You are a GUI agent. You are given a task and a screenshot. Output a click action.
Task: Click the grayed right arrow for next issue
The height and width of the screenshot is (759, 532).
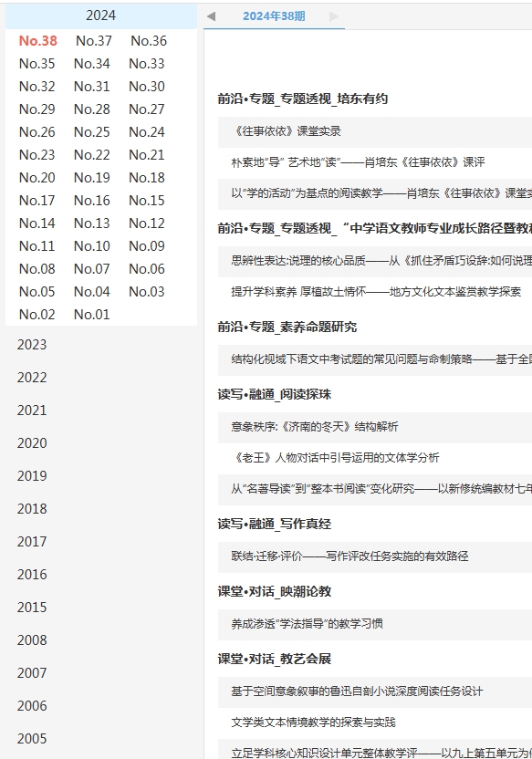(x=334, y=16)
